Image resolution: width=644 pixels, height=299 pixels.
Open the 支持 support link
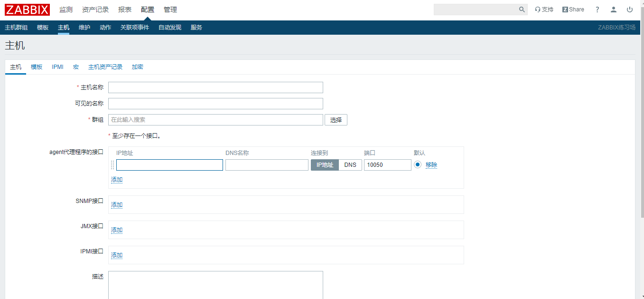coord(544,10)
